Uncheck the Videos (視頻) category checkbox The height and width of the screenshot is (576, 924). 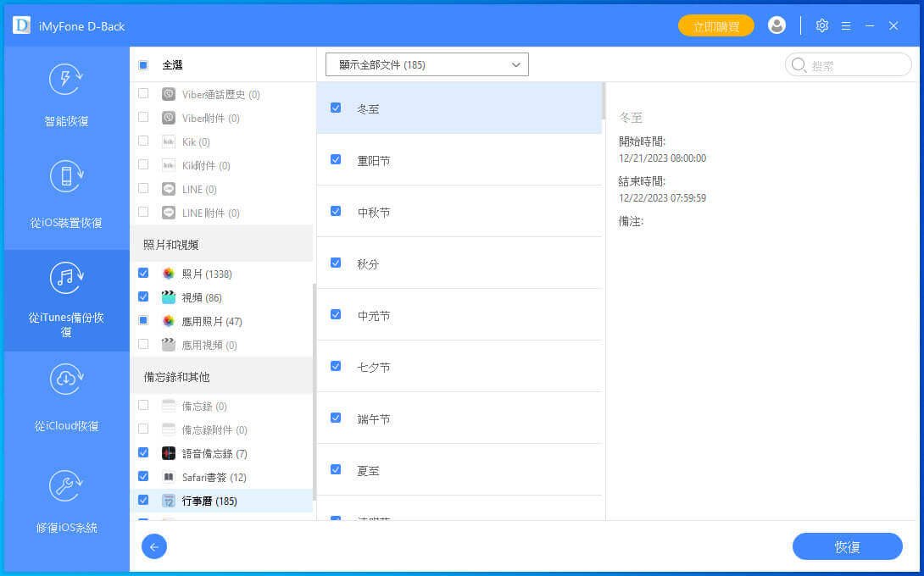click(x=143, y=297)
